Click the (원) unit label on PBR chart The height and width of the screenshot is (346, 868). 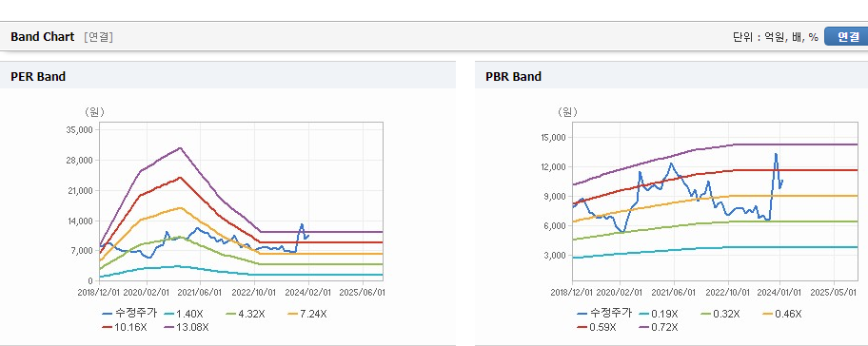point(567,112)
